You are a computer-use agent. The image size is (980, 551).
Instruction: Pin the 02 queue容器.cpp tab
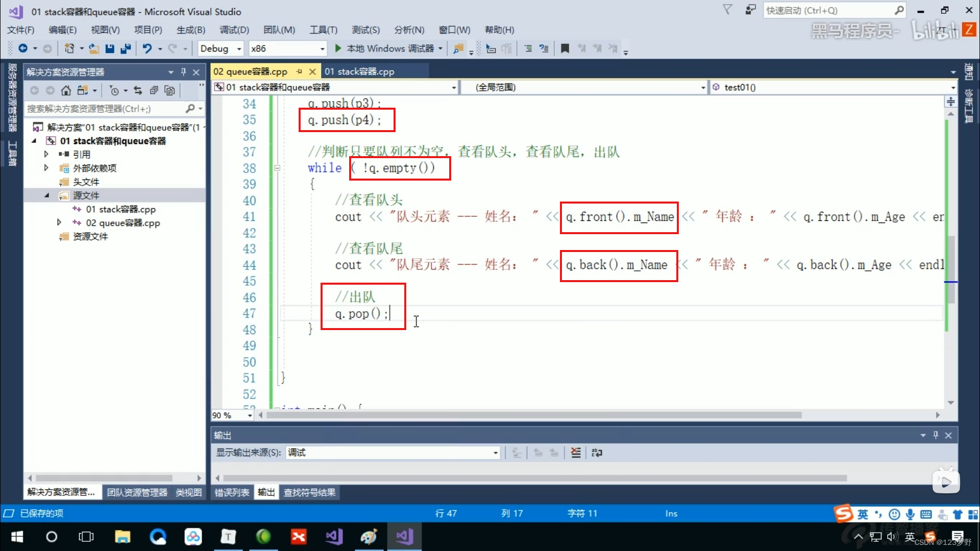point(299,71)
